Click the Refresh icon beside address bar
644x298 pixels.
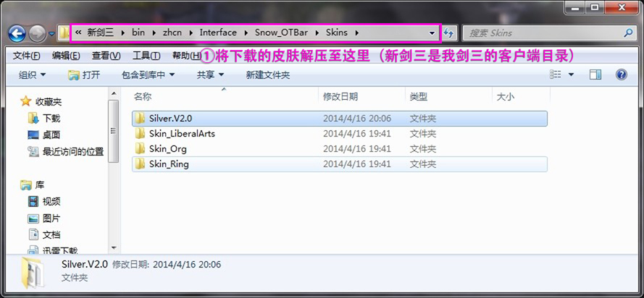pyautogui.click(x=448, y=33)
